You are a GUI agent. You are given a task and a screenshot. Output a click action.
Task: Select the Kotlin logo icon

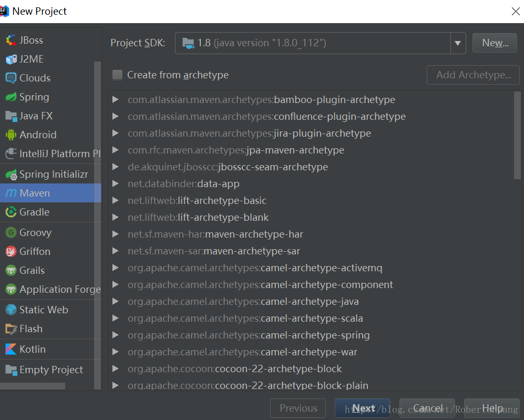click(x=11, y=350)
